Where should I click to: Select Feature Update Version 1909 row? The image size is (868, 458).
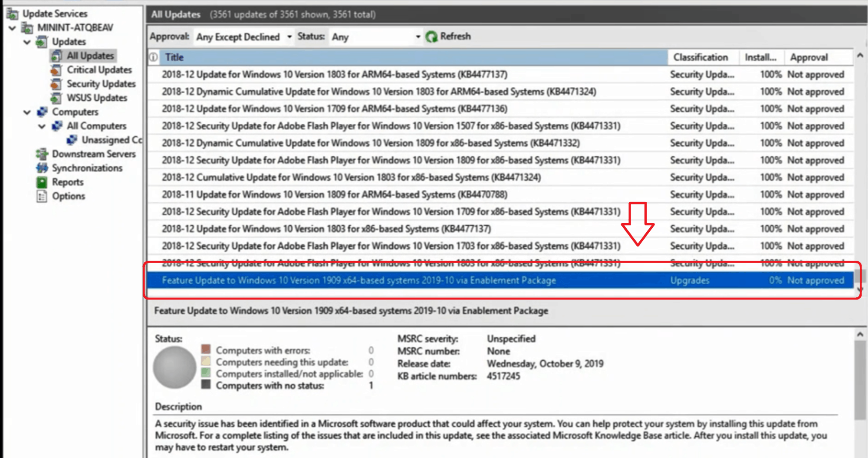coord(500,280)
